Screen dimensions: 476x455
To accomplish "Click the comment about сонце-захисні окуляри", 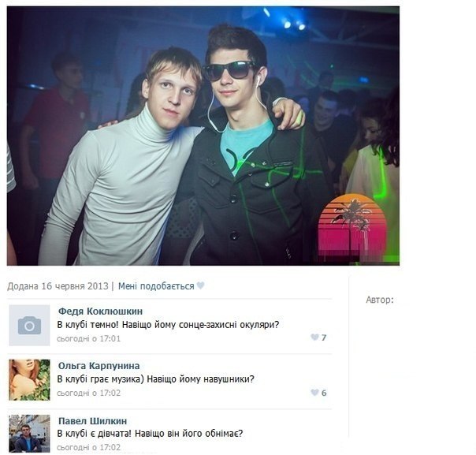I will [168, 325].
